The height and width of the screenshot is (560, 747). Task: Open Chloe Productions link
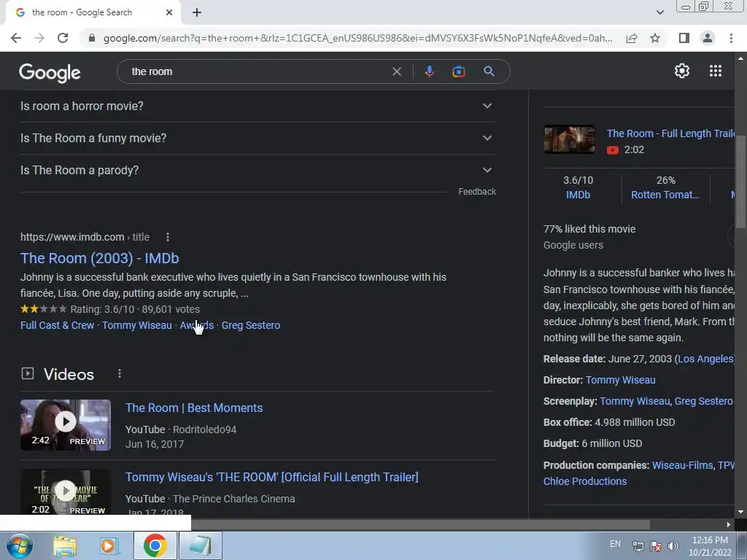coord(585,481)
